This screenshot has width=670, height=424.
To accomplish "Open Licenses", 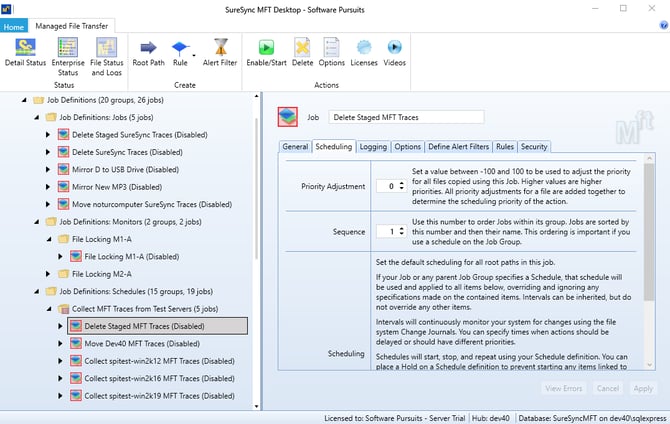I will [x=364, y=52].
